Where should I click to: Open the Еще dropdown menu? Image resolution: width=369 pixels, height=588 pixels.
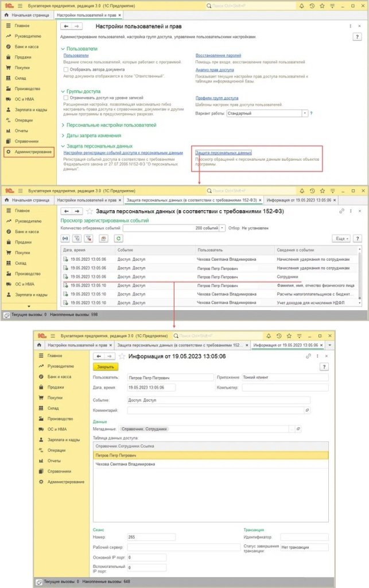click(341, 238)
